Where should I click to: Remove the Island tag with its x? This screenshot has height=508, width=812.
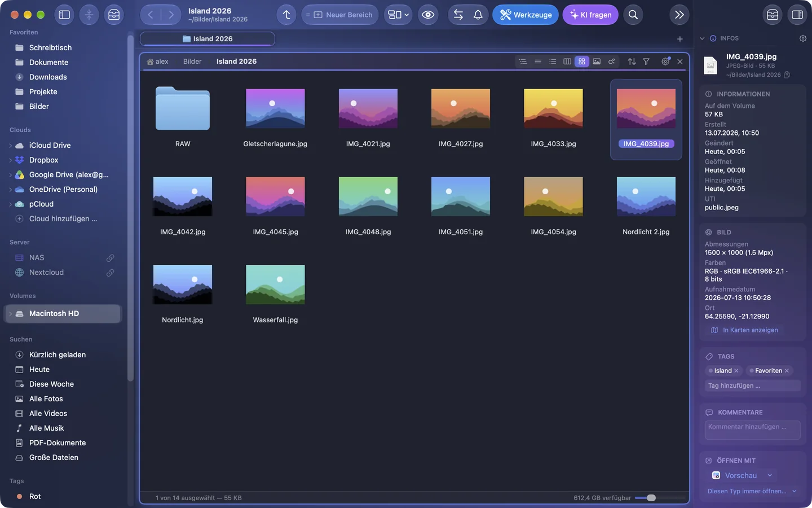[736, 371]
